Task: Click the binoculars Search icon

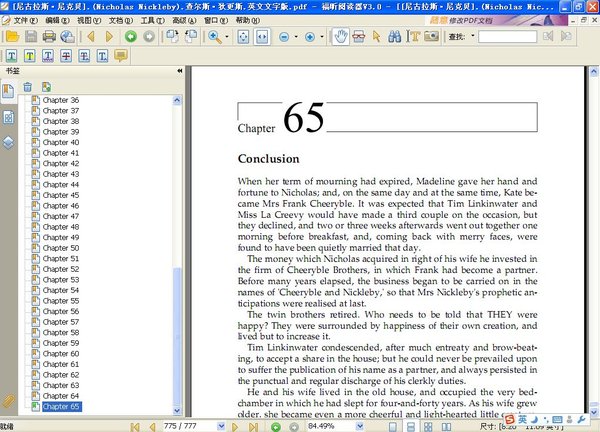Action: [394, 37]
